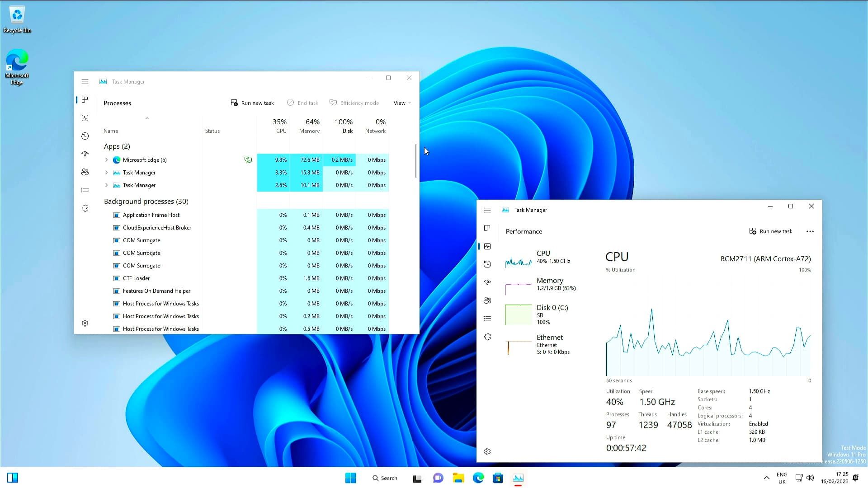Click the process list vertical scrollbar
Viewport: 868px width, 488px height.
pyautogui.click(x=415, y=161)
